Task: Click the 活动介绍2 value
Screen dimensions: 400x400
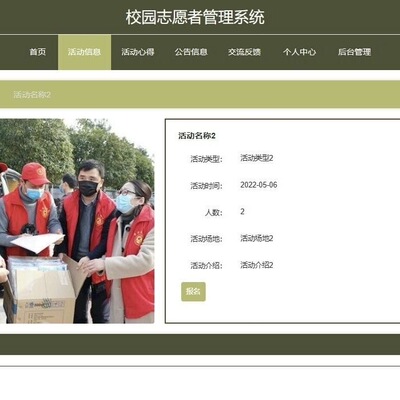Action: 257,265
